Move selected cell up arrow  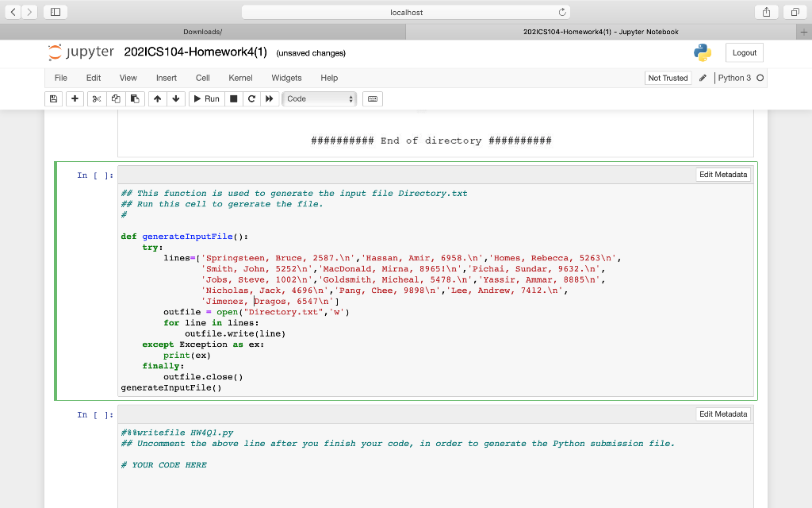pos(158,98)
